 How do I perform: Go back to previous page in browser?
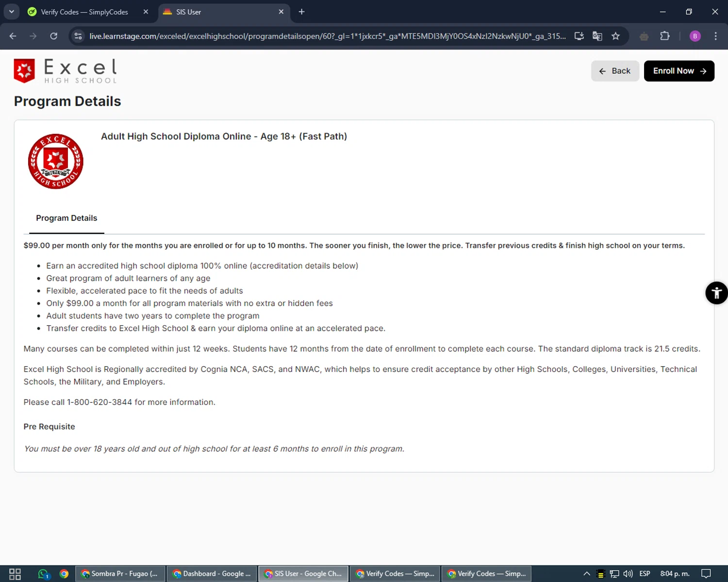pos(13,36)
